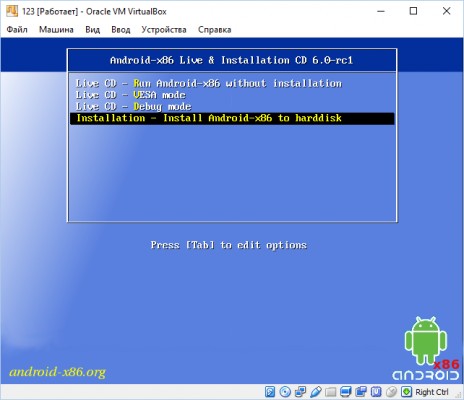Open the Ввод menu
464x400 pixels.
[x=121, y=30]
